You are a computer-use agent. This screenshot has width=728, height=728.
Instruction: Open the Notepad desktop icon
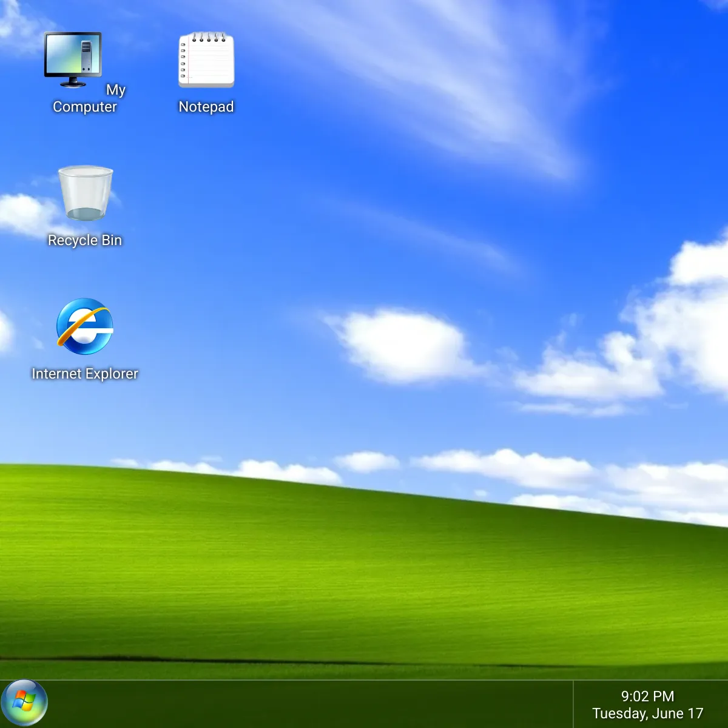(206, 59)
